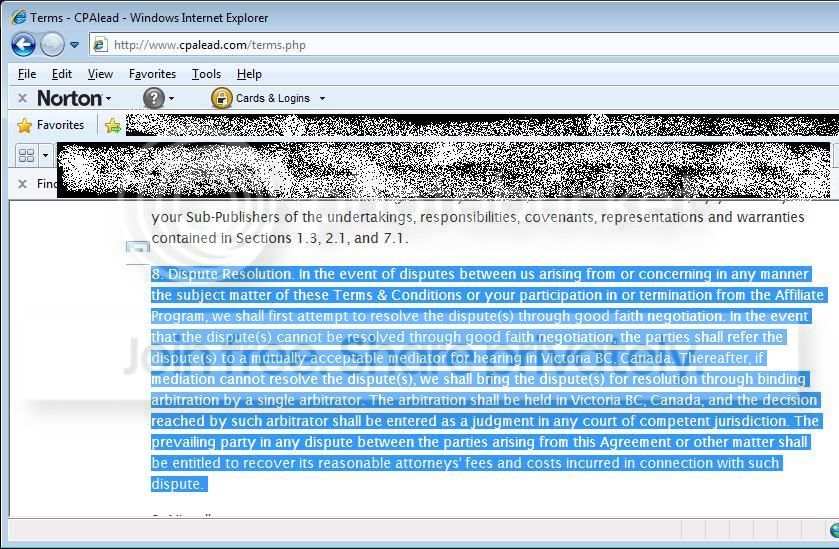Click the Back navigation arrow button
The width and height of the screenshot is (839, 549).
click(24, 44)
